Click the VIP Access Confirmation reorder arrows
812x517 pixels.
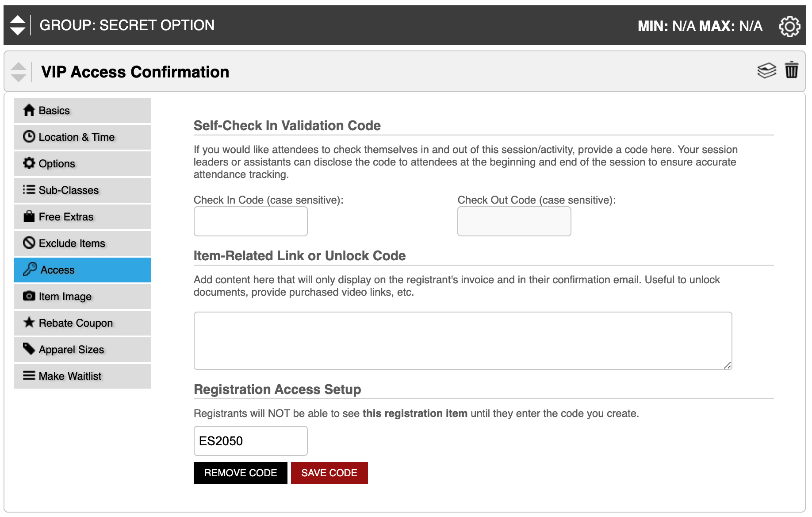(x=19, y=72)
